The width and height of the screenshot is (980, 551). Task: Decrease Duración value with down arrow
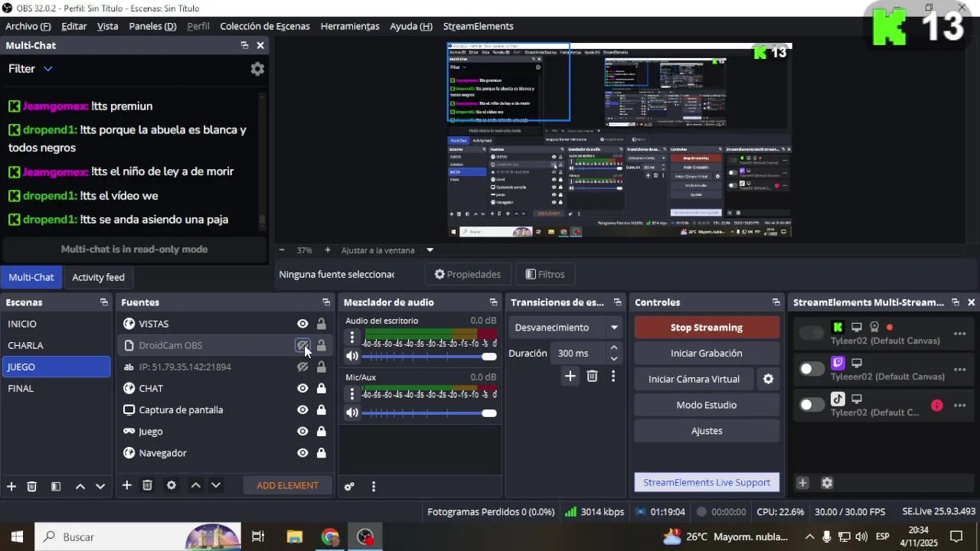(613, 358)
